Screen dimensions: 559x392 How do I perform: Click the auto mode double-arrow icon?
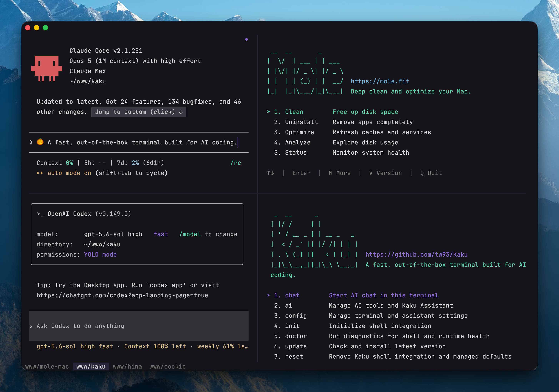[40, 173]
